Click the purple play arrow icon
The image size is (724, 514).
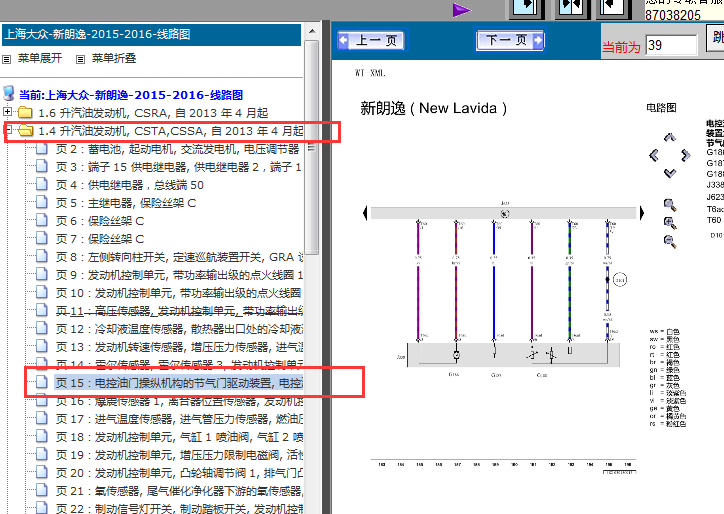pyautogui.click(x=462, y=10)
